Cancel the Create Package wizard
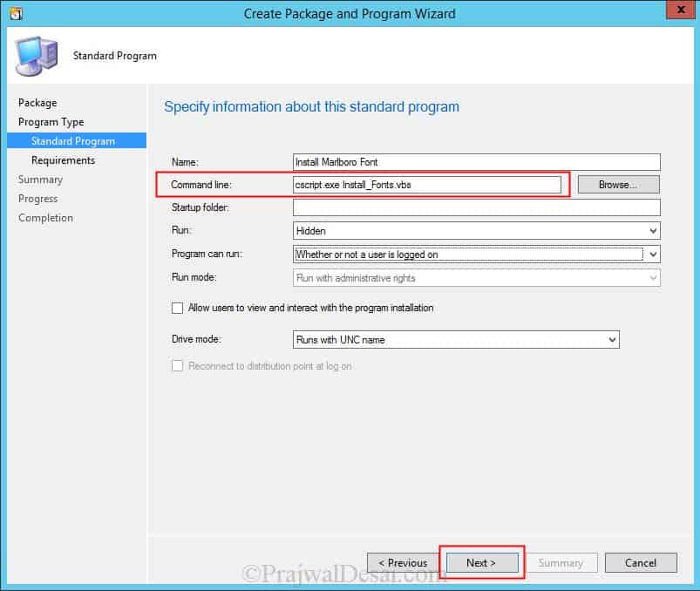This screenshot has height=591, width=700. (641, 562)
